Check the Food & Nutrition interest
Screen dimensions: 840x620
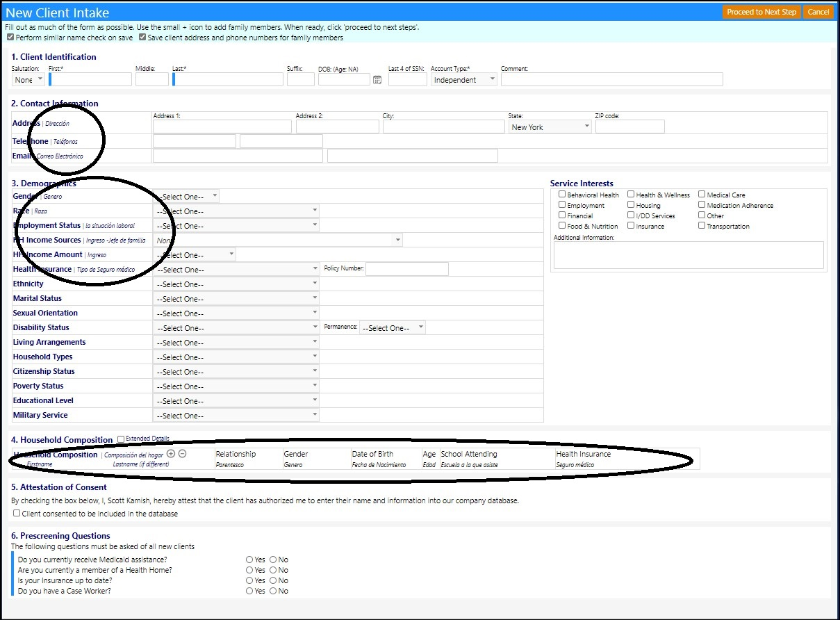(x=562, y=226)
